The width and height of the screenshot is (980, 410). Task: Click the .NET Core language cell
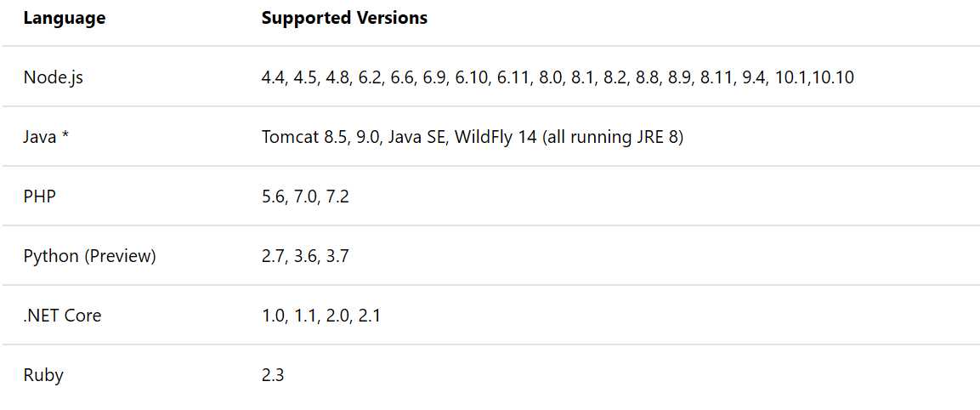[x=62, y=316]
